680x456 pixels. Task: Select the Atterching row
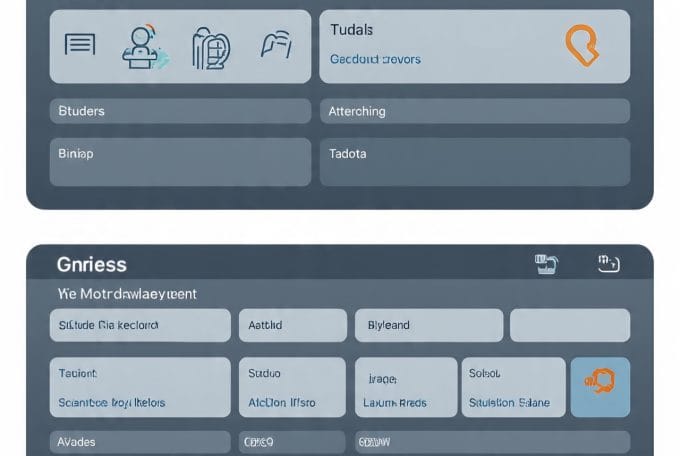point(474,111)
